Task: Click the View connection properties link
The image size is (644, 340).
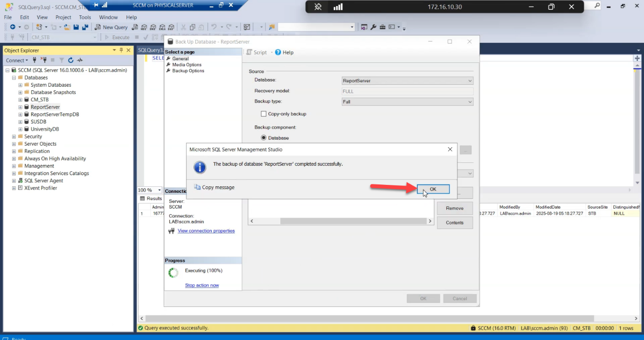Action: pyautogui.click(x=206, y=231)
